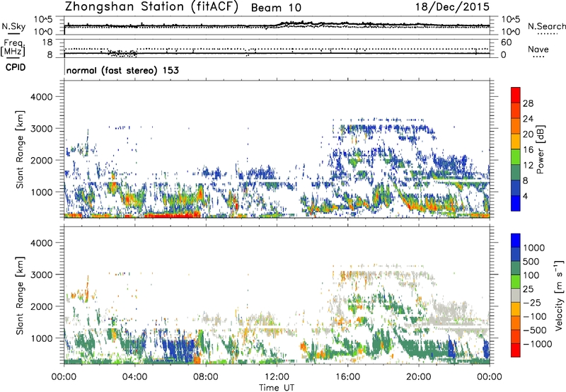Click the velocity colorbar segment between -1000 and -500
Viewport: 566px width, 392px height.
coord(516,336)
